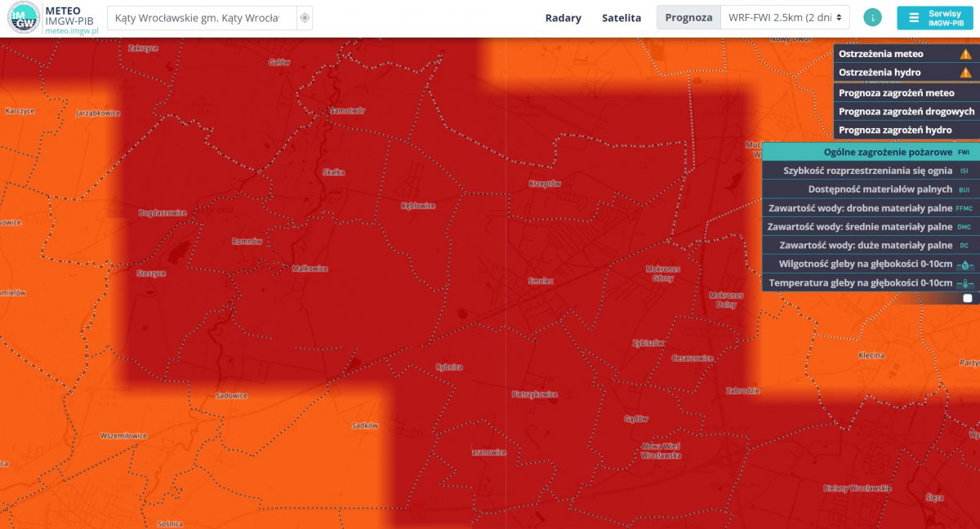Click the Sadowice label on the map
Viewport: 980px width, 529px height.
231,396
